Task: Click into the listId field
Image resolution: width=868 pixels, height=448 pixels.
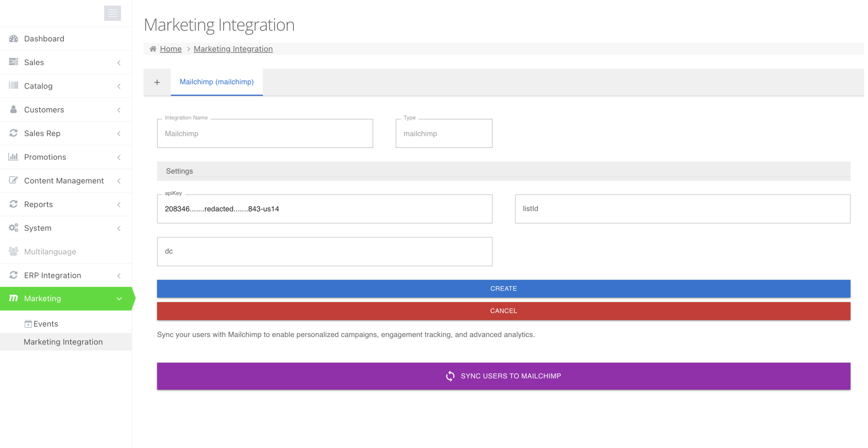Action: tap(683, 209)
